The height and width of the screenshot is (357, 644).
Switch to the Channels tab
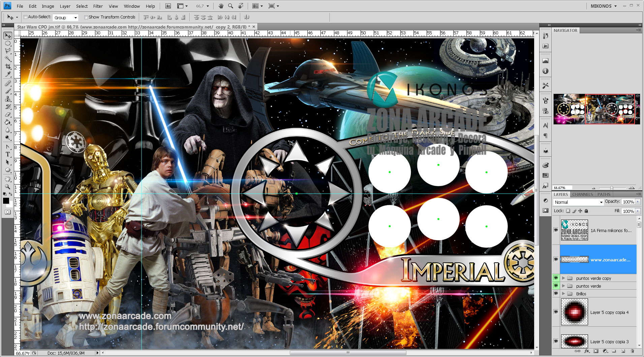pos(582,194)
